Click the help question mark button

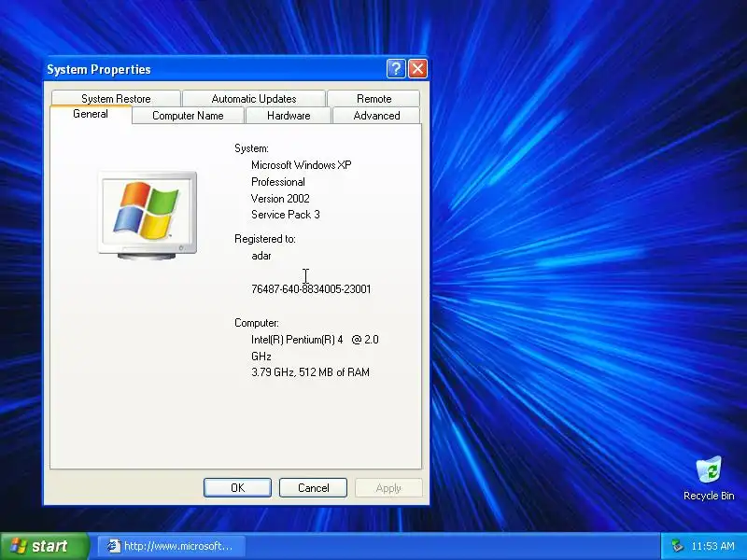pos(396,69)
